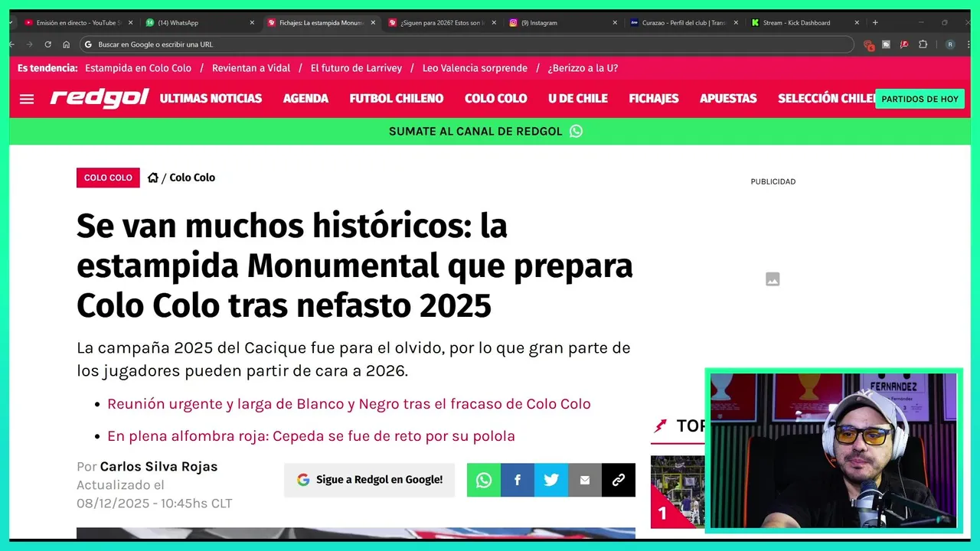Screen dimensions: 980x551
Task: Click the Colo Colo breadcrumb link
Action: coord(192,178)
